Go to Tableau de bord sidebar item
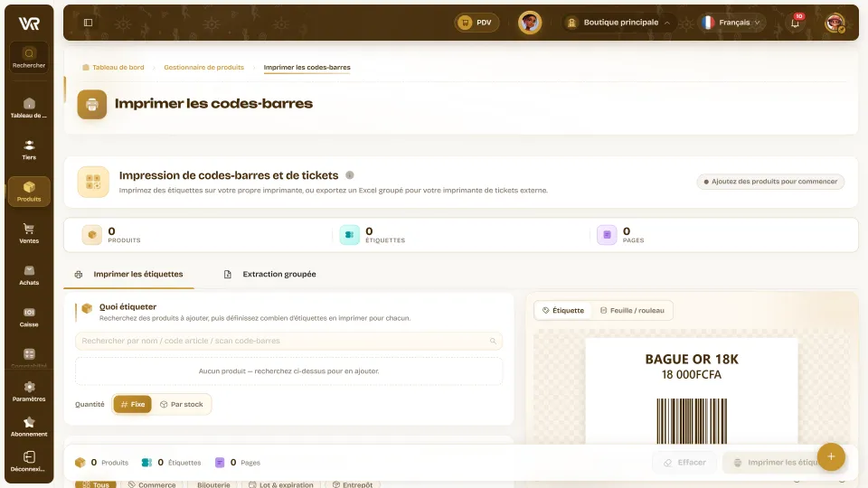Screen dimensions: 868x488 click(x=29, y=108)
